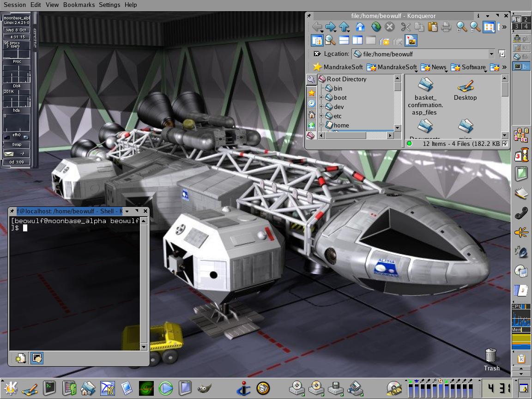This screenshot has width=532, height=399.
Task: Zoom in on Konqueror icons
Action: (x=462, y=27)
